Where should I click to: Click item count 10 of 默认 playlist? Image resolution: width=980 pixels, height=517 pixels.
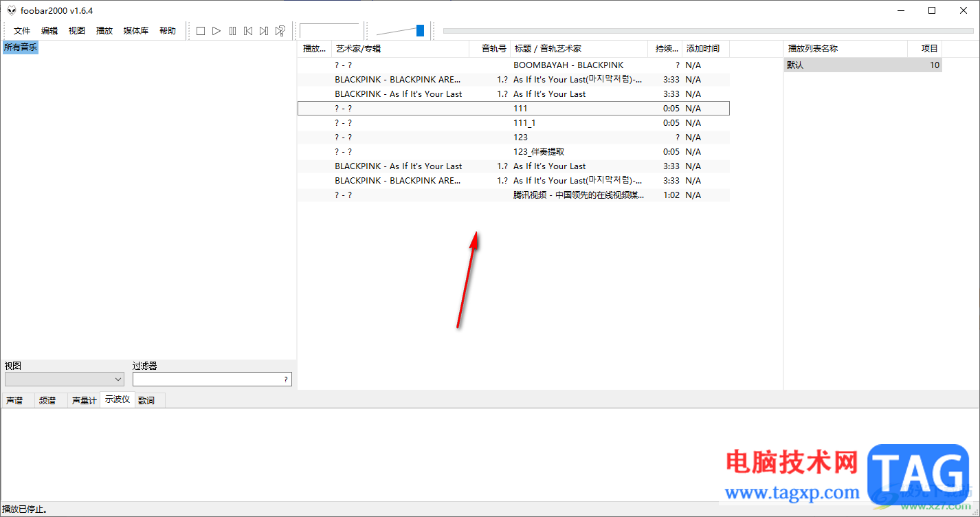(x=934, y=65)
